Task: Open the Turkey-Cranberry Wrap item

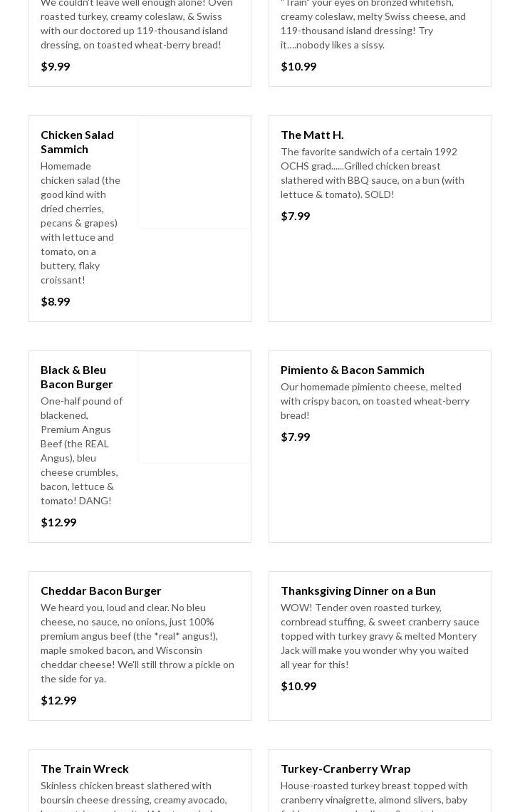Action: 345,769
